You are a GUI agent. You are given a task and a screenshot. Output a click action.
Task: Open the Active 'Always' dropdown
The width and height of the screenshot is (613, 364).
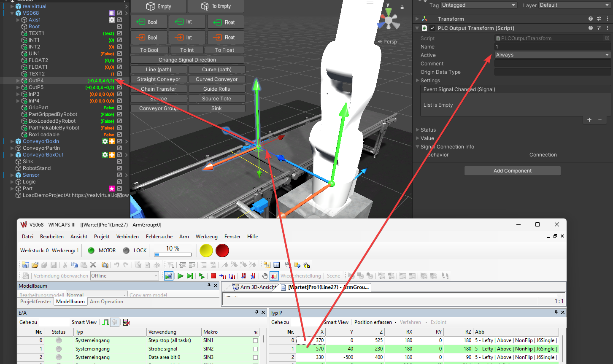pos(552,55)
